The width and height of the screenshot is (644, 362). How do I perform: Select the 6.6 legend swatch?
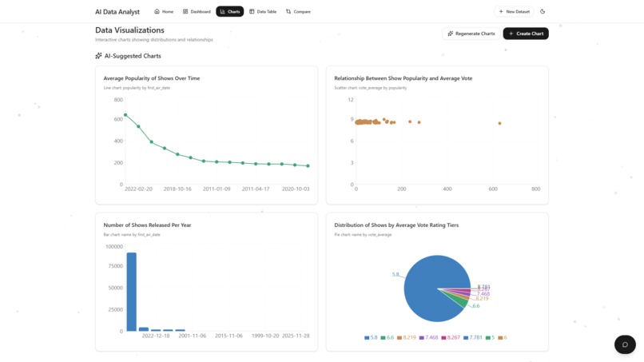(383, 338)
